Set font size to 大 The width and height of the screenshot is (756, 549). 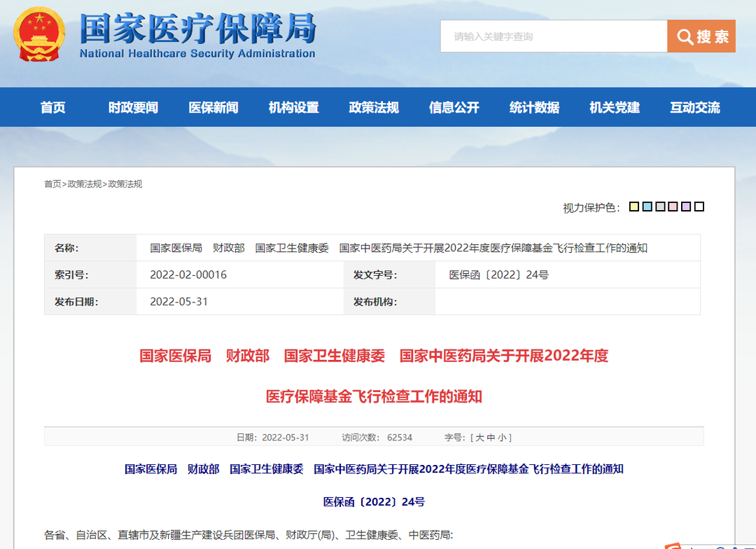point(479,438)
